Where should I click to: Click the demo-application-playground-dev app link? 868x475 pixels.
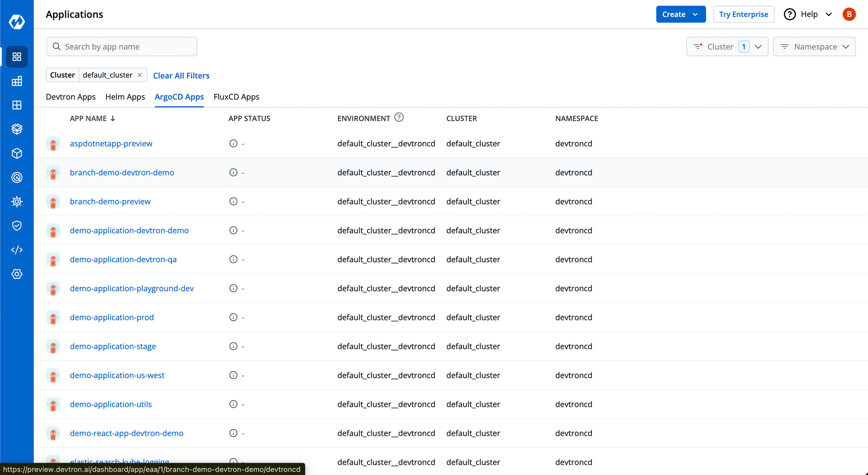132,288
